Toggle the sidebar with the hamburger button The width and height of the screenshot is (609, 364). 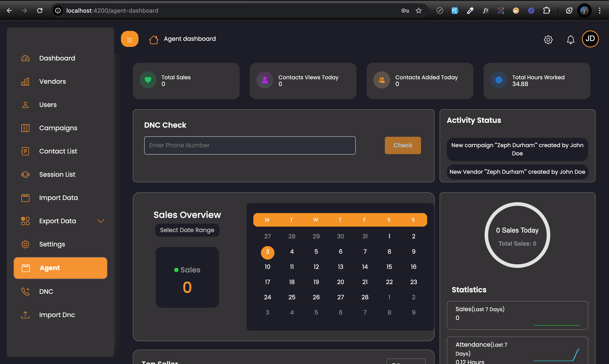click(x=130, y=39)
